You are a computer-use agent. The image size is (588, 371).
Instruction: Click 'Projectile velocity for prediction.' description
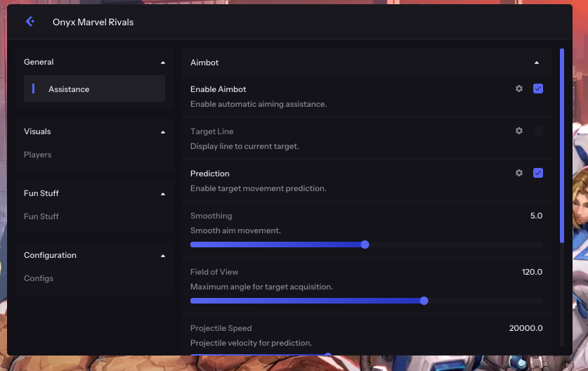click(x=251, y=343)
